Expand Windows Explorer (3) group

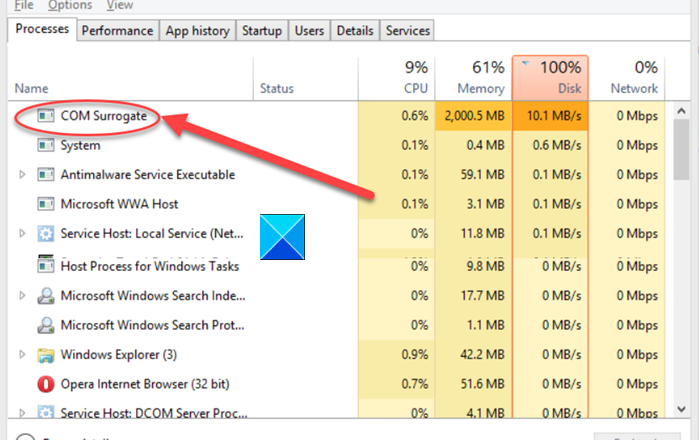pyautogui.click(x=22, y=354)
